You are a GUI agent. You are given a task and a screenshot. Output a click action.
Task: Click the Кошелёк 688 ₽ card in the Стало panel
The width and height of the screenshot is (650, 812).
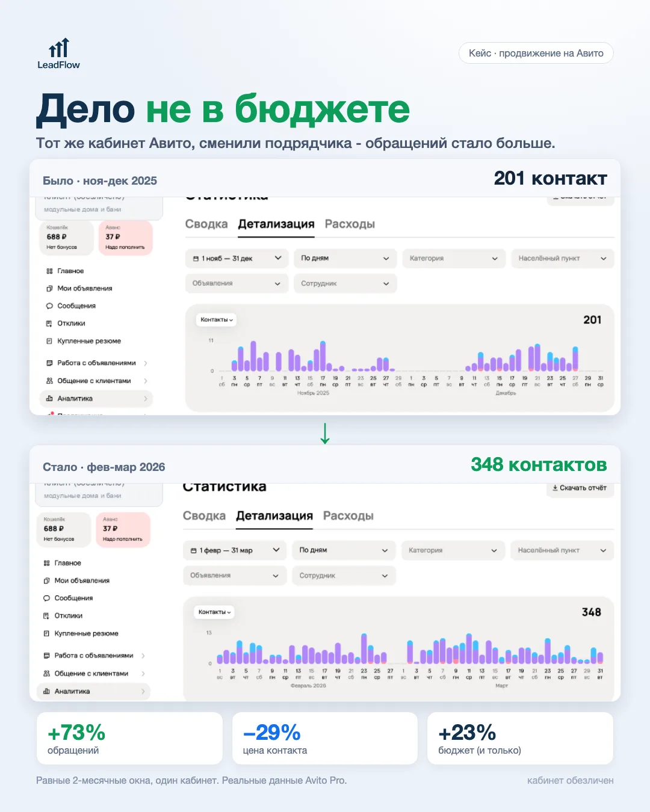coord(64,529)
